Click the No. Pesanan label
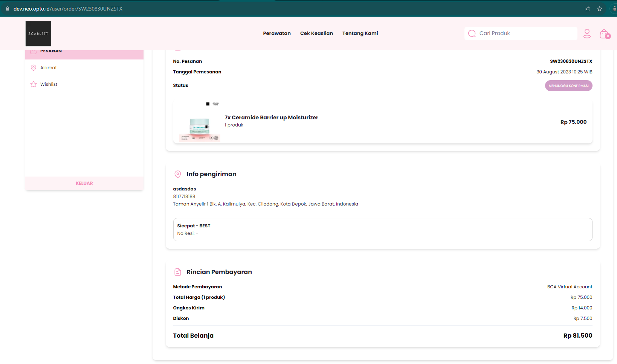Viewport: 617px width, 364px height. tap(187, 61)
